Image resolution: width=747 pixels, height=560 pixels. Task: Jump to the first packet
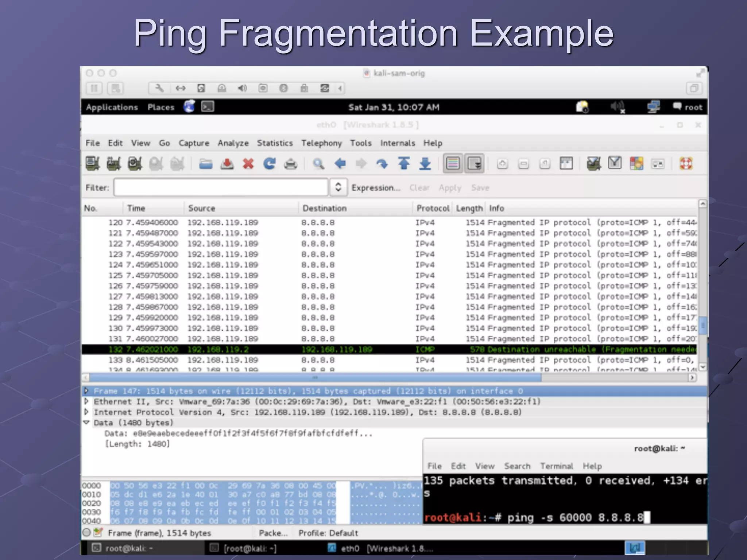pyautogui.click(x=404, y=164)
